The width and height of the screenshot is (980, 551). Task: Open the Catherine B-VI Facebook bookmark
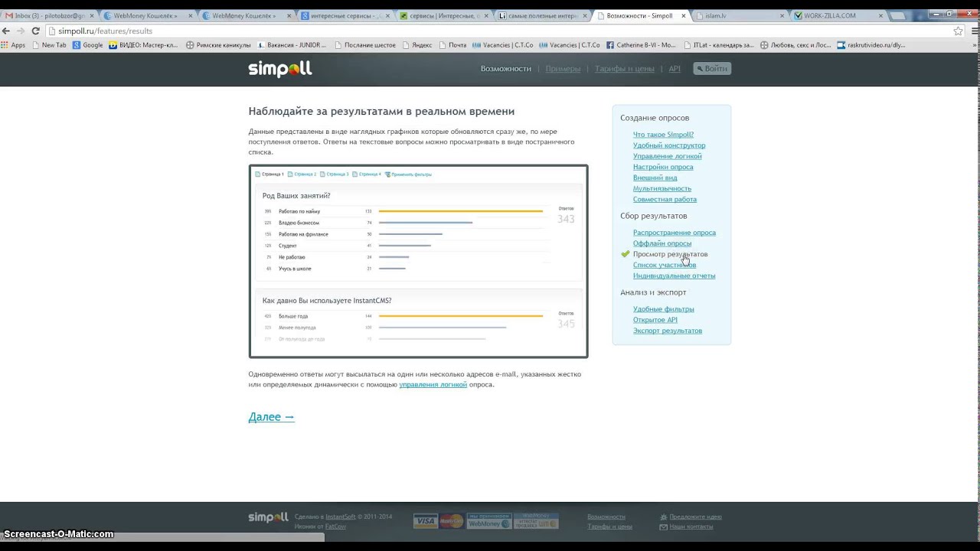pyautogui.click(x=642, y=45)
